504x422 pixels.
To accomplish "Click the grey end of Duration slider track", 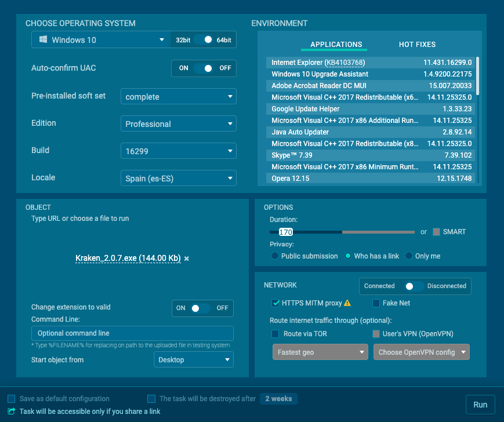I will (378, 232).
